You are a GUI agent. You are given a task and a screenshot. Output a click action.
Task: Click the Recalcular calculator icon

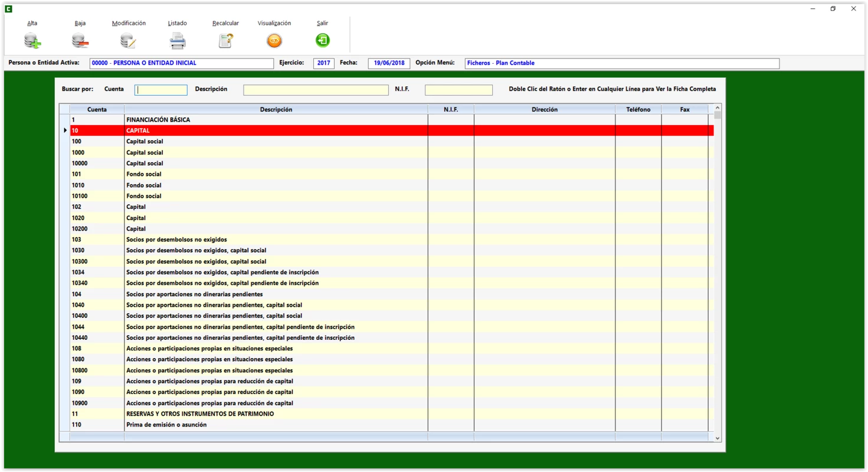(x=225, y=41)
